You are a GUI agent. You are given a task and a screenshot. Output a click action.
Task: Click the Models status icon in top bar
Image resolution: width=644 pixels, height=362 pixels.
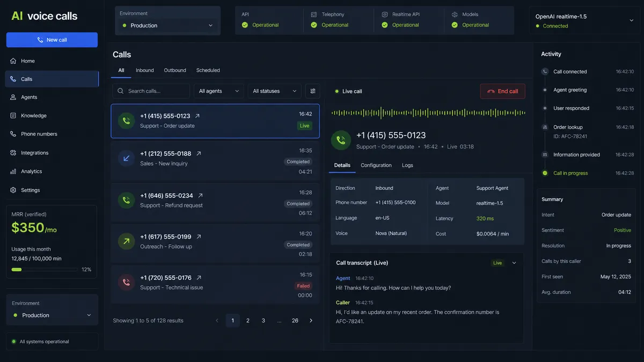(455, 14)
